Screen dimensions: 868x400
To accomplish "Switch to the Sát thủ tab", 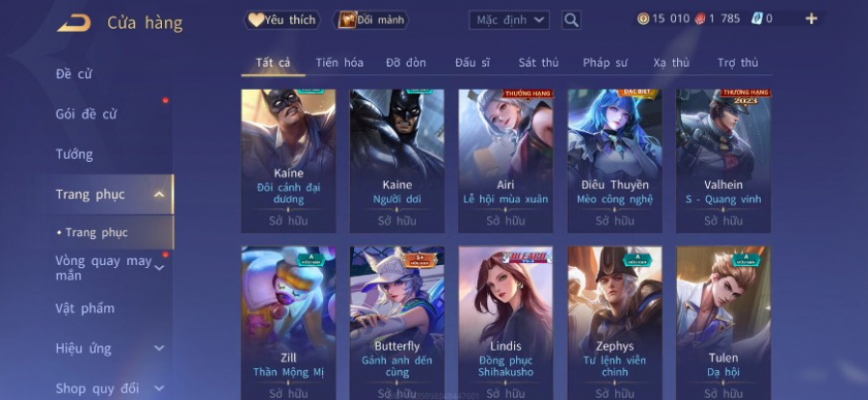I will (x=538, y=63).
